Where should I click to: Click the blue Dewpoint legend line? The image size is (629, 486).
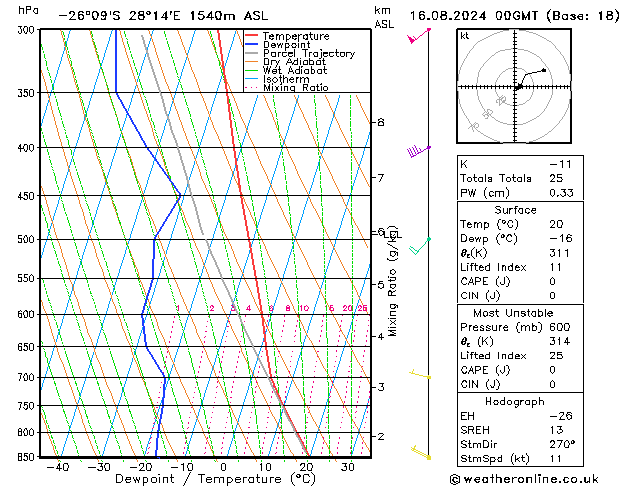pos(252,44)
